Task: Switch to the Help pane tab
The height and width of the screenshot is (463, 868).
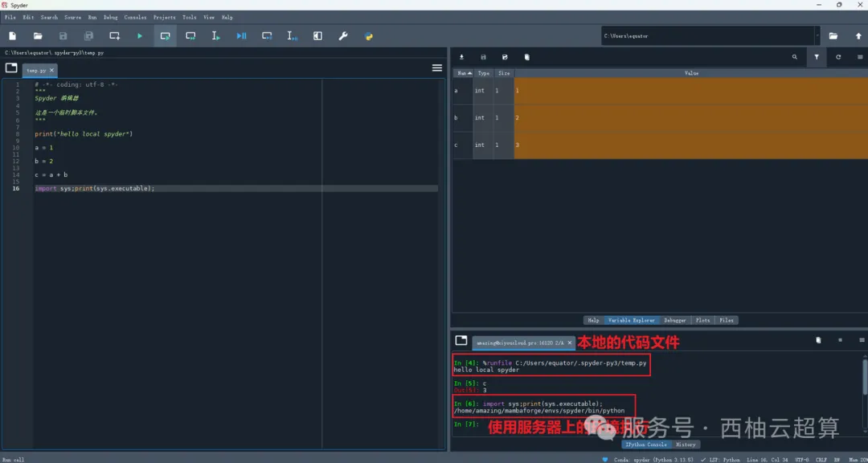Action: (x=593, y=320)
